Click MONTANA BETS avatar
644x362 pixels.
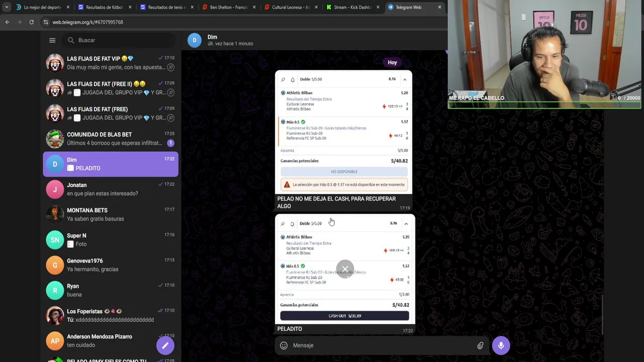coord(55,215)
